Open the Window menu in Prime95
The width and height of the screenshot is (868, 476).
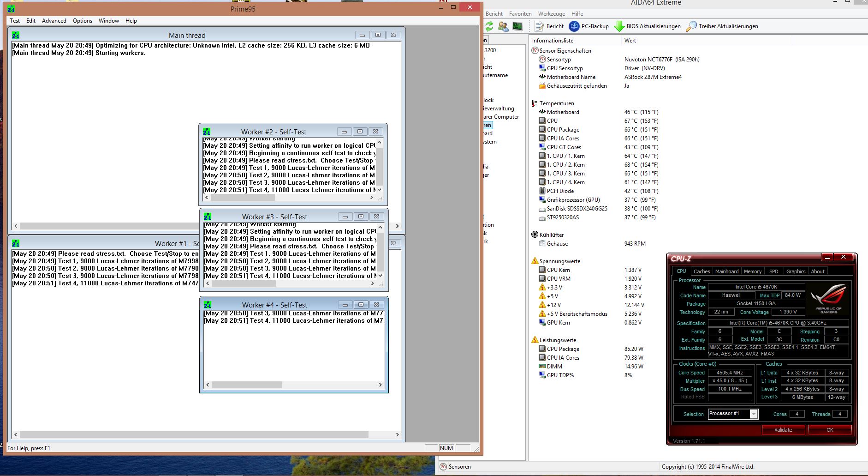click(x=109, y=21)
